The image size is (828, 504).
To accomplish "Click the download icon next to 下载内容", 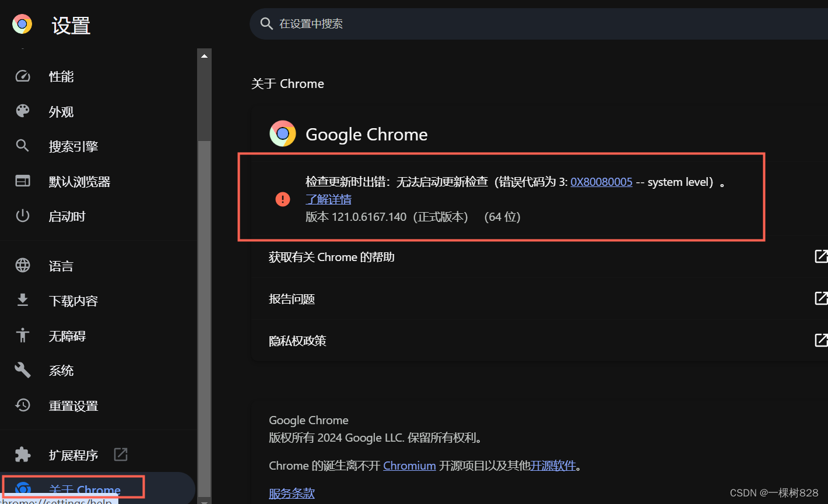I will coord(23,301).
